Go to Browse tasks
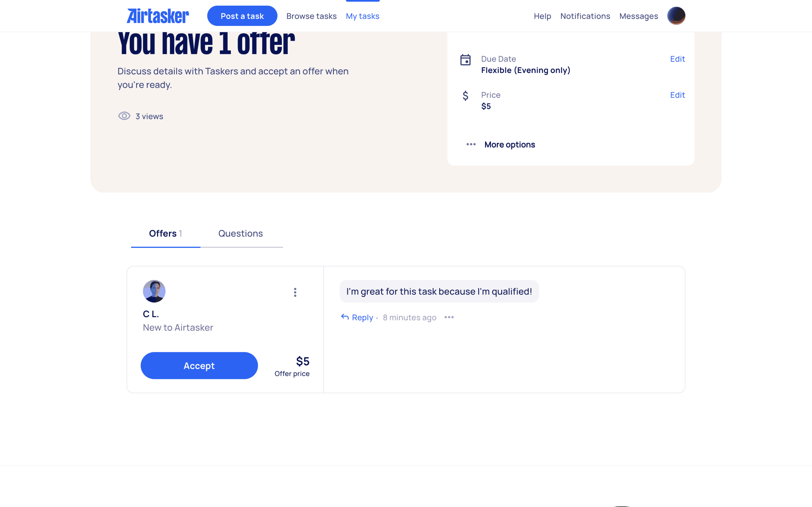 [311, 16]
